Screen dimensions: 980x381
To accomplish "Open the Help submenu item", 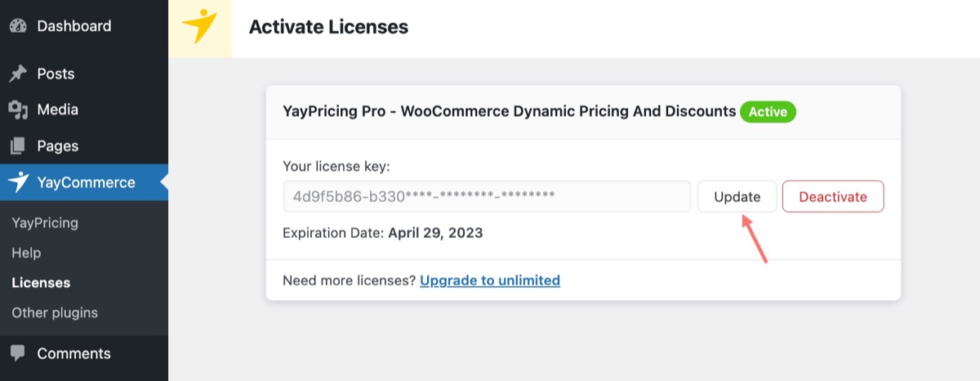I will [x=26, y=253].
